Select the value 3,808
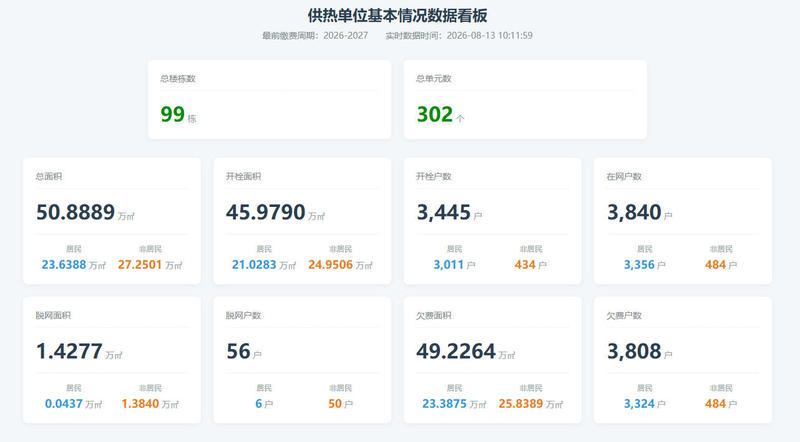The width and height of the screenshot is (800, 442). 634,352
